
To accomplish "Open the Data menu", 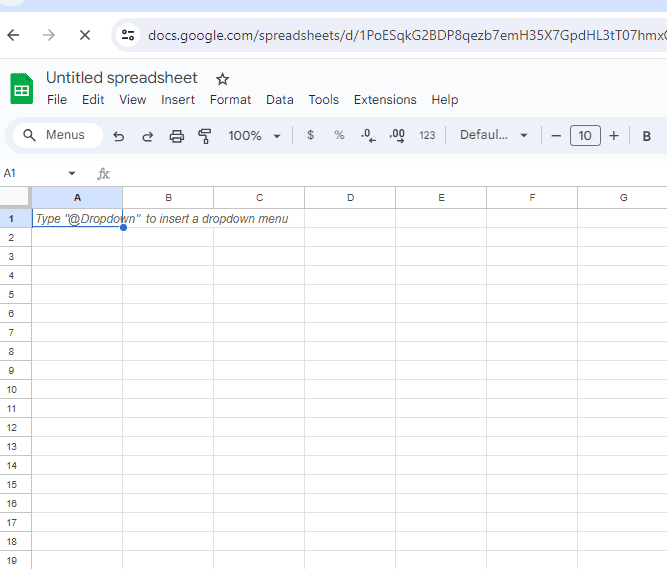I will [279, 100].
